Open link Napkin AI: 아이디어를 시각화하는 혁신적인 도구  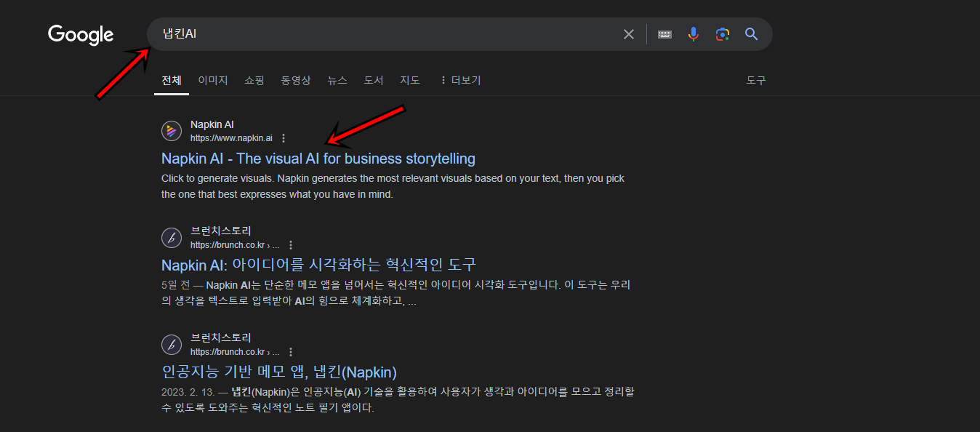(x=319, y=265)
